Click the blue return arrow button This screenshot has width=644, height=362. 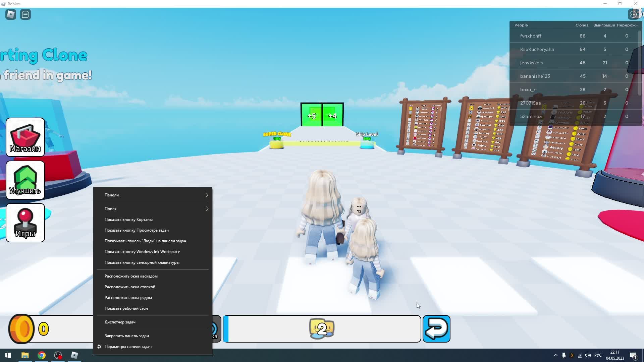tap(436, 329)
